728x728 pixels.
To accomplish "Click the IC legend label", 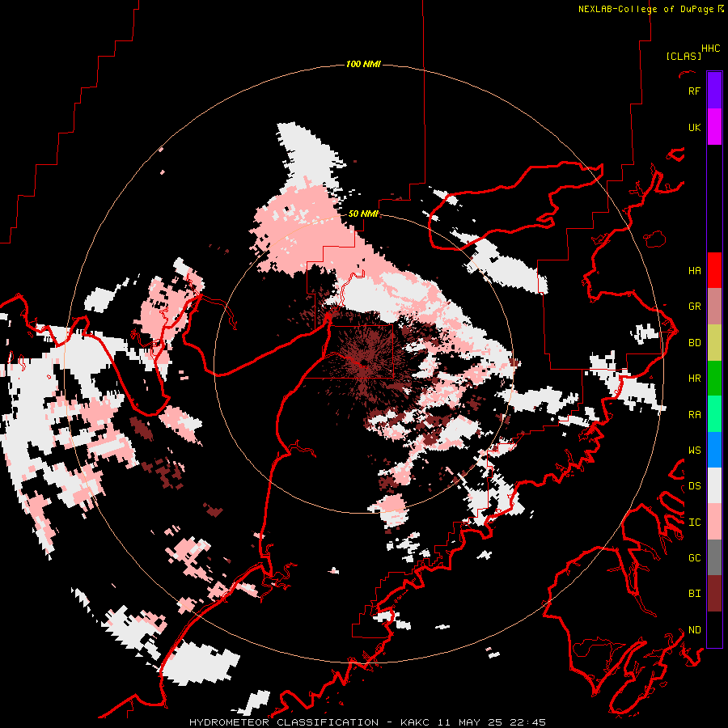I will 694,523.
